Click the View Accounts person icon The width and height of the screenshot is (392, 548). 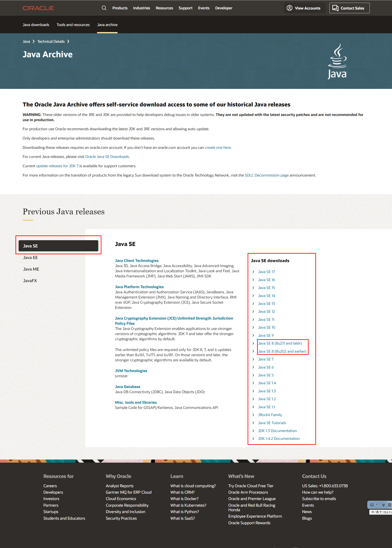point(289,8)
